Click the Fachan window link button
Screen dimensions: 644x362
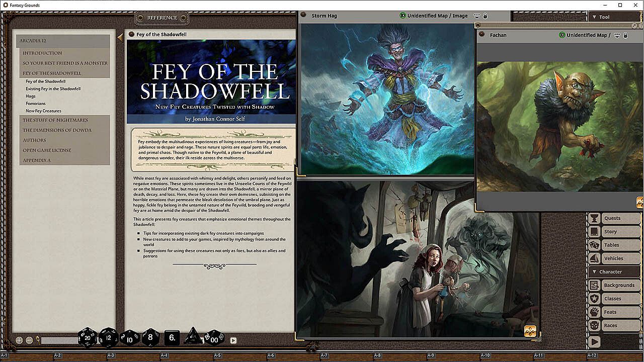(x=481, y=35)
